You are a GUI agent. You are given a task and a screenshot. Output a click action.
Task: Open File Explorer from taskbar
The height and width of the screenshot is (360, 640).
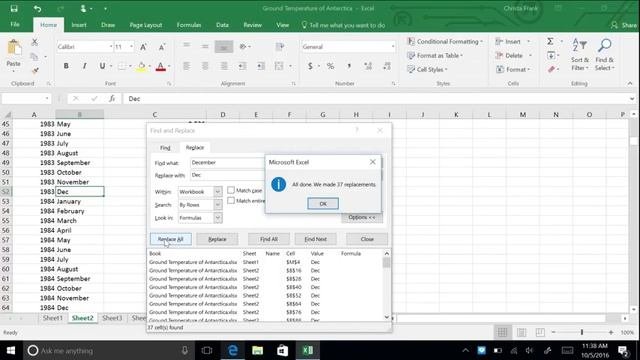click(257, 351)
